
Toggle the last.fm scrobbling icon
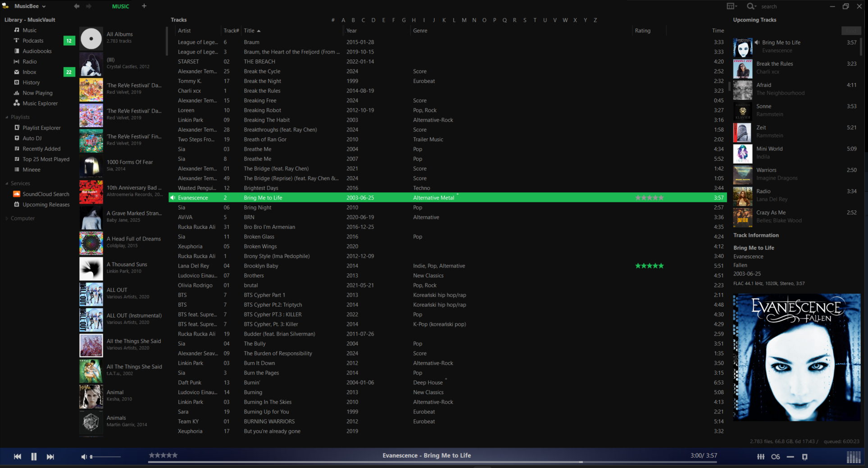tap(775, 457)
